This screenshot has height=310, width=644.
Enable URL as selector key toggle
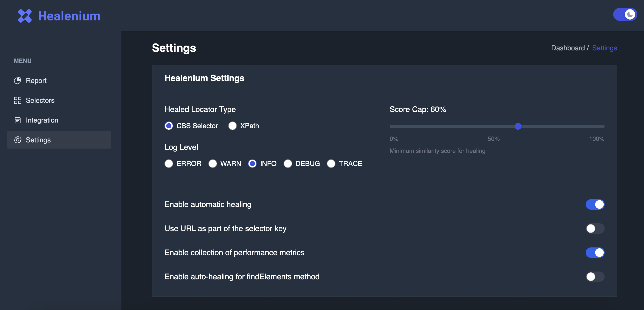(x=595, y=228)
